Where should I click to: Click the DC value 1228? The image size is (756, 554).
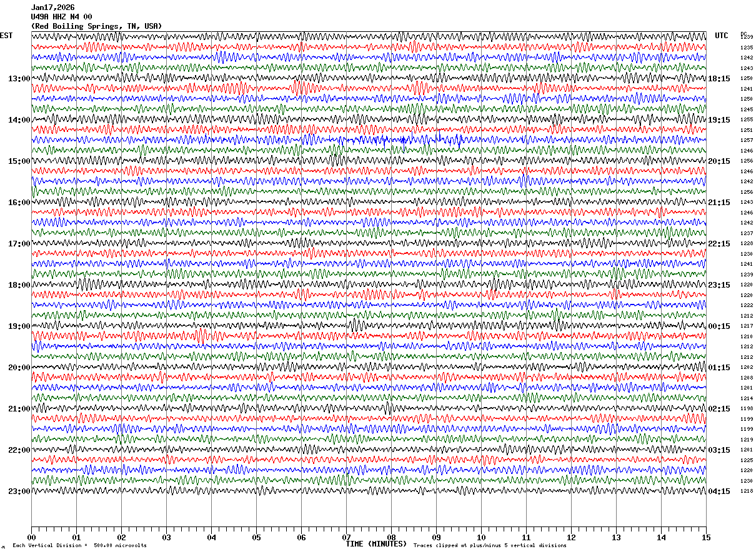(747, 243)
